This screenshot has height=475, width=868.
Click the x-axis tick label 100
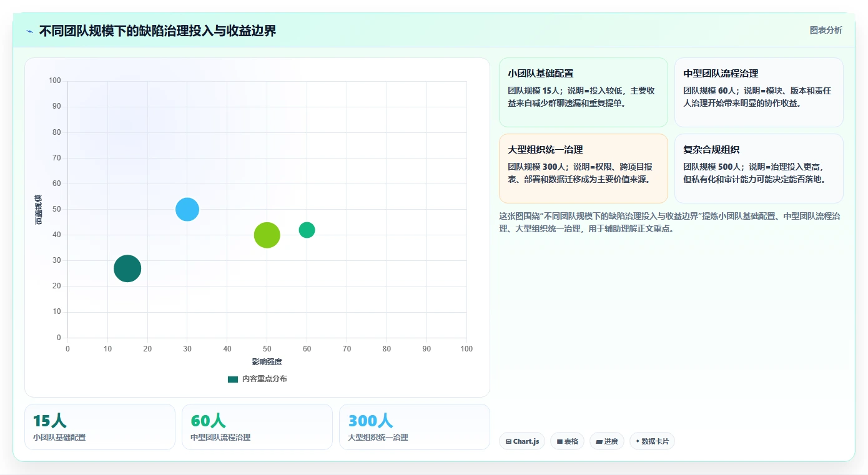pos(466,349)
